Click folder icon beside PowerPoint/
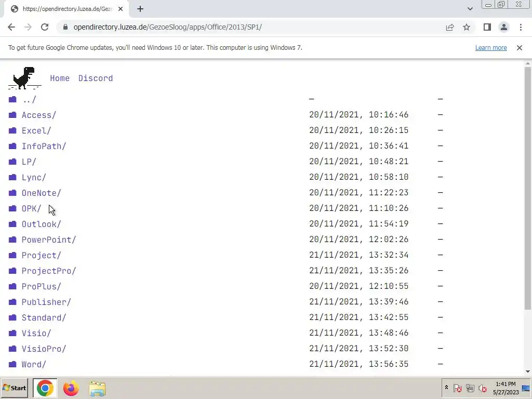This screenshot has width=532, height=399. coord(12,240)
